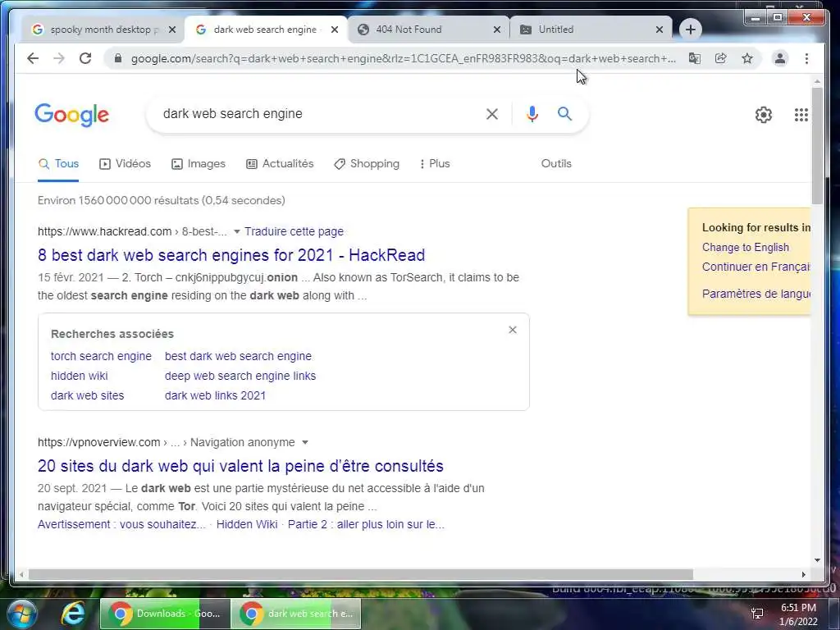Dismiss Recherches associées box
The image size is (840, 630).
click(x=513, y=330)
